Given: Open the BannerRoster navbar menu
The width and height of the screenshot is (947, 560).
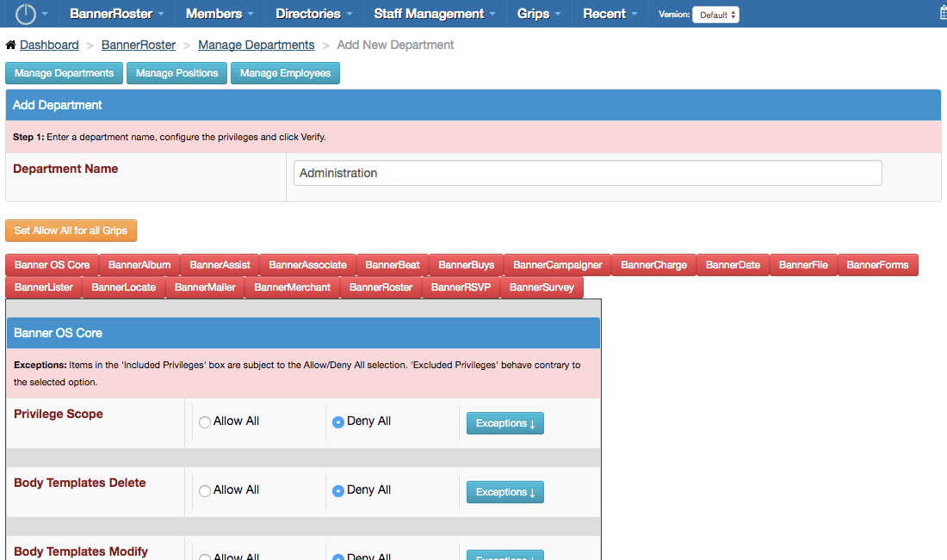Looking at the screenshot, I should click(116, 13).
